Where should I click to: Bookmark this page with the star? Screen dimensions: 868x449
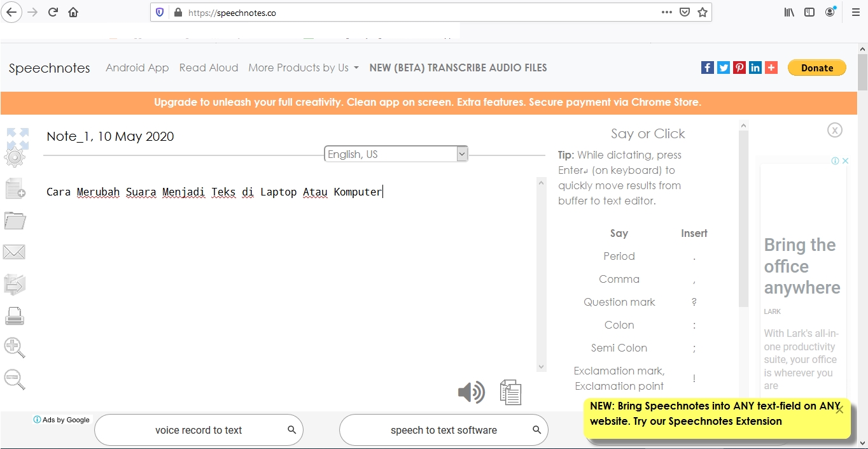pos(703,12)
